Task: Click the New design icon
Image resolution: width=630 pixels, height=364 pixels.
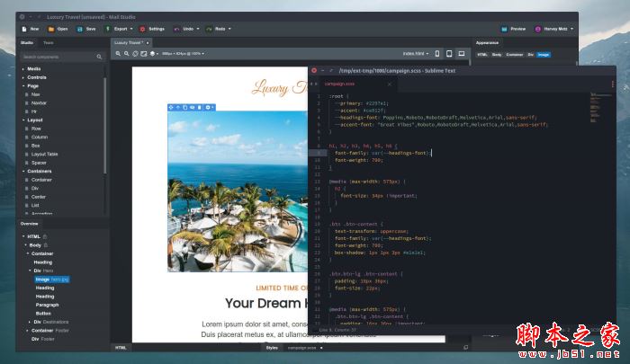Action: 24,29
